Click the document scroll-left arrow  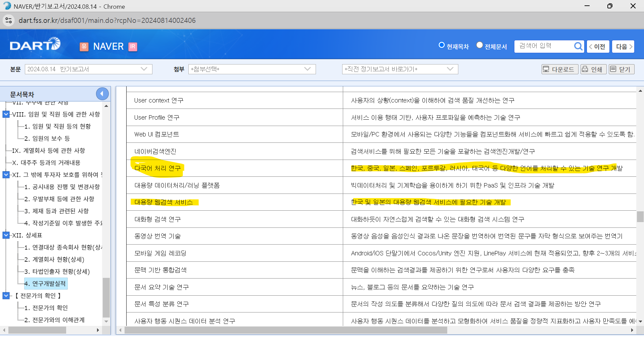(x=120, y=330)
